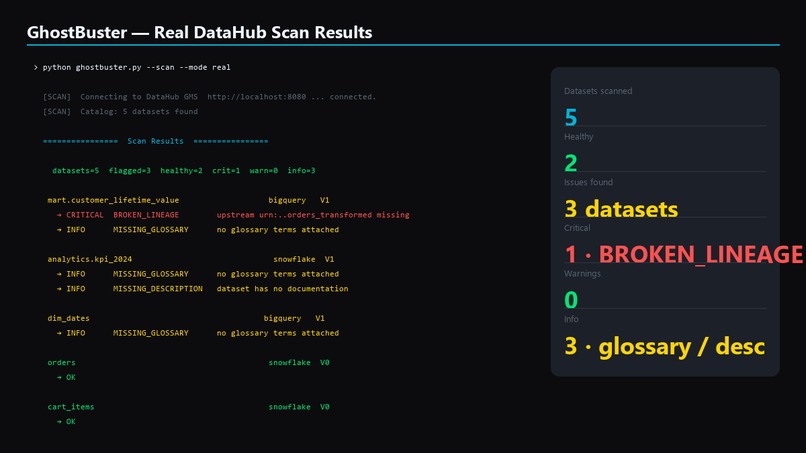Click 'MISSING_DESCRIPTION' issue code
806x453 pixels.
(x=158, y=289)
